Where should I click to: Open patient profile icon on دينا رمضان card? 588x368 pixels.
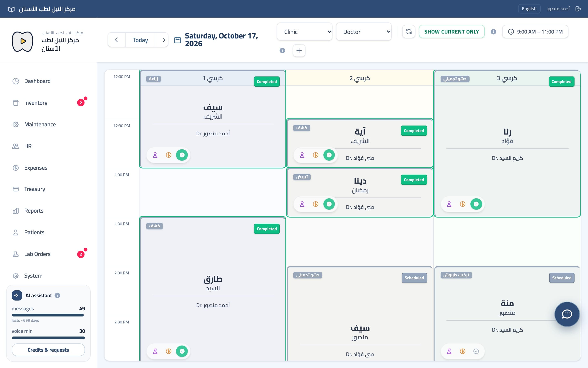(302, 204)
